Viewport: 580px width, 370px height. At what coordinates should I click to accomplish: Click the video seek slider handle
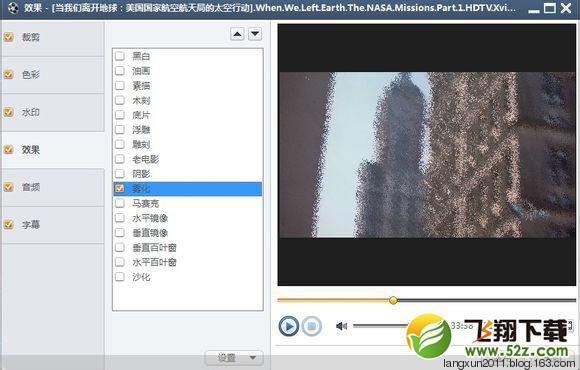click(394, 300)
